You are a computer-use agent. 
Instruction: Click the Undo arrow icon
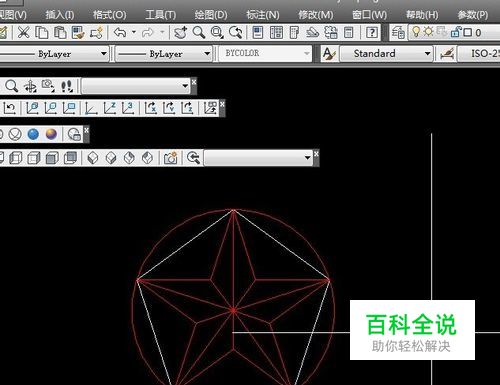pyautogui.click(x=120, y=32)
